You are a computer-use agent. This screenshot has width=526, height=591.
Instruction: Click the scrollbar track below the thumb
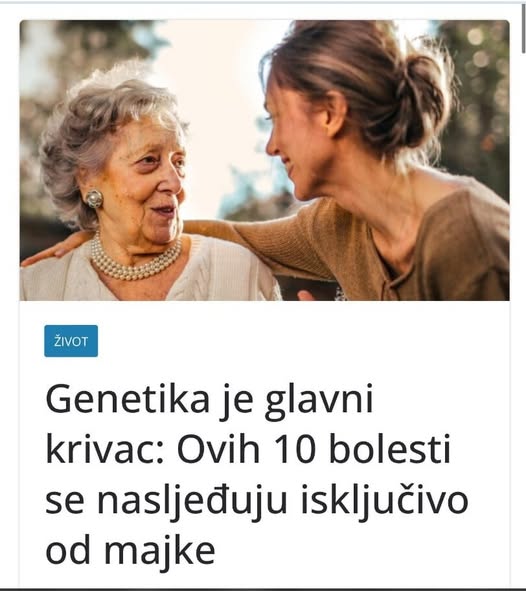point(523,320)
